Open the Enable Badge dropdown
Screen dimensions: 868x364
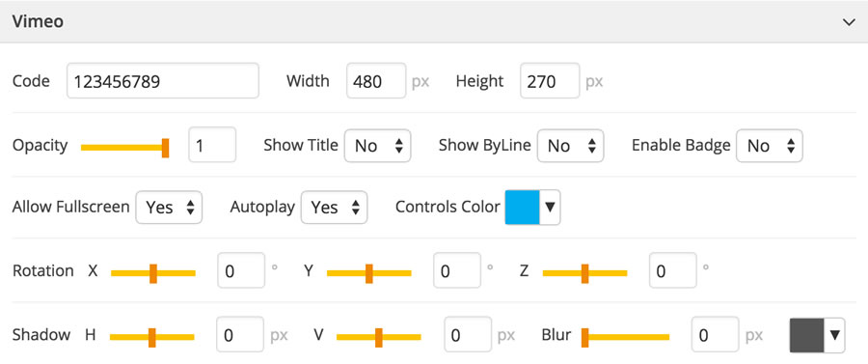[770, 146]
